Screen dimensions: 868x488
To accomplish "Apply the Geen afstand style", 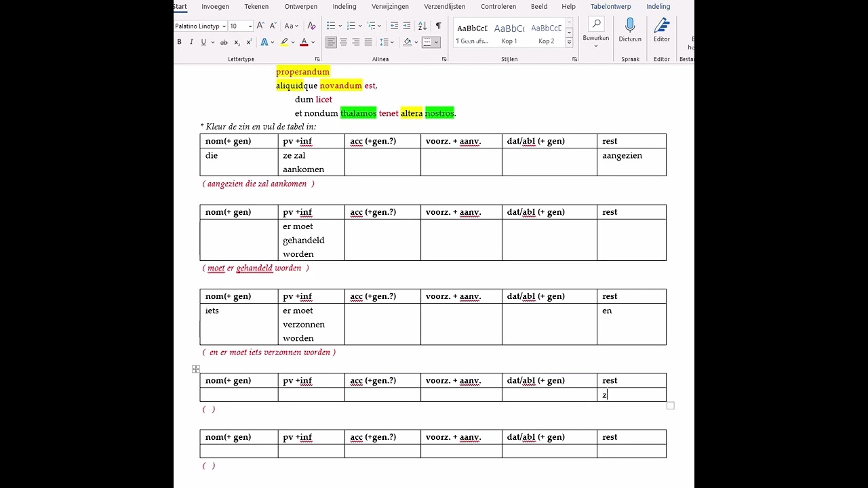I will (472, 34).
